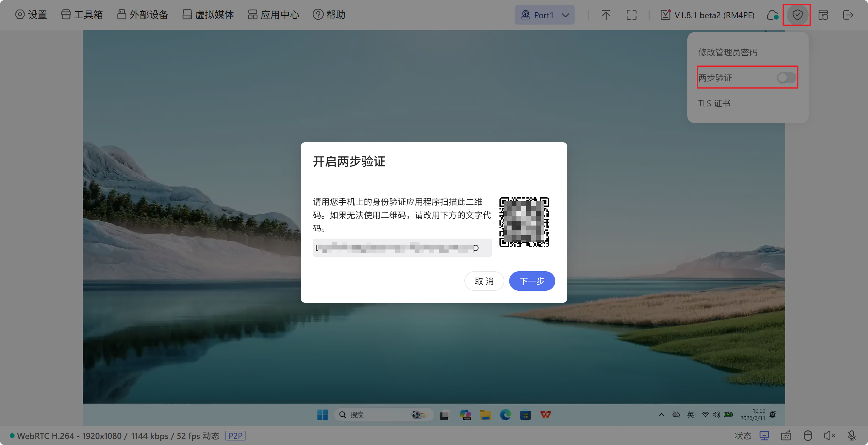Expand the Port1 port selector dropdown

544,15
